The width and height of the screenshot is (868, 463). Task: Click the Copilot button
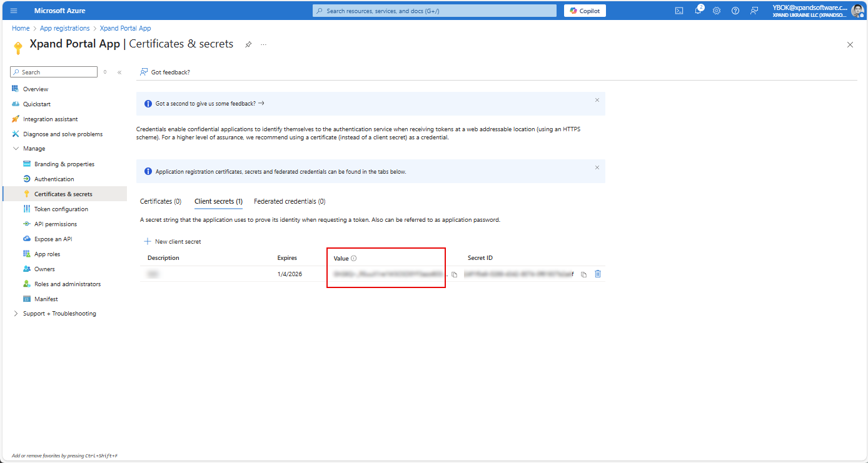point(585,11)
